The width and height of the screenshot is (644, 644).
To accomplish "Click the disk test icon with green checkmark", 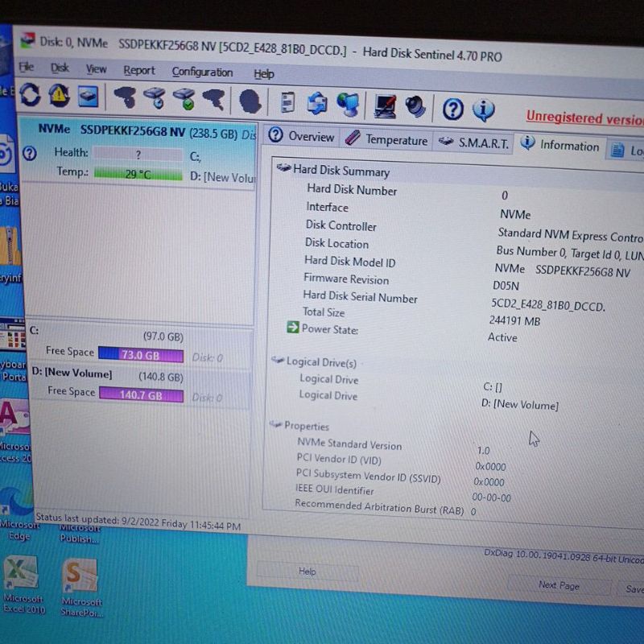I will 184,100.
